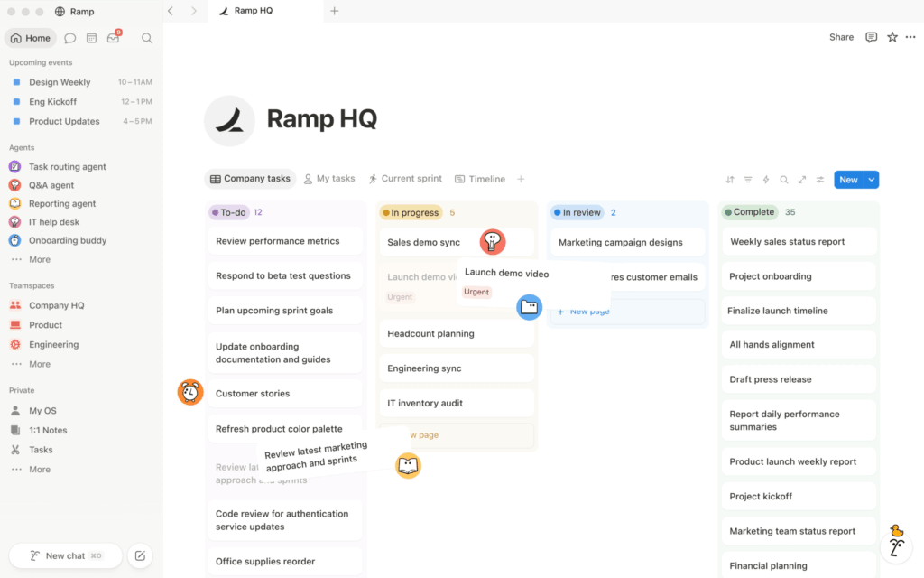Open Review performance metrics card
This screenshot has width=924, height=578.
coord(285,240)
